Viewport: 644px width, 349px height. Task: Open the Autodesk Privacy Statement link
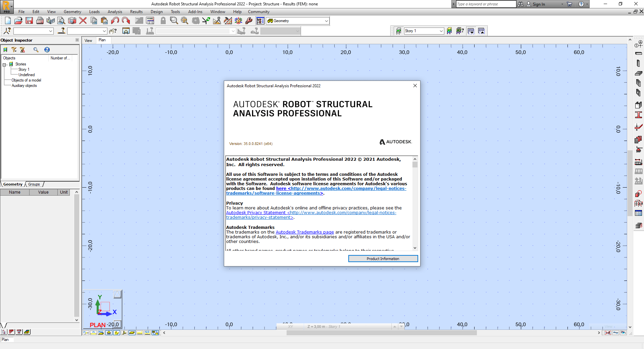[311, 215]
